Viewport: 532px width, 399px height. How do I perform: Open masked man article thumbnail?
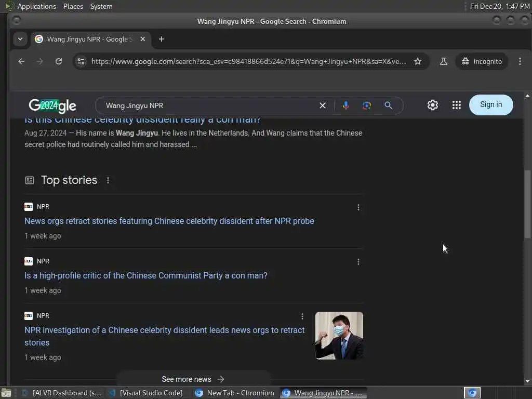pyautogui.click(x=339, y=336)
